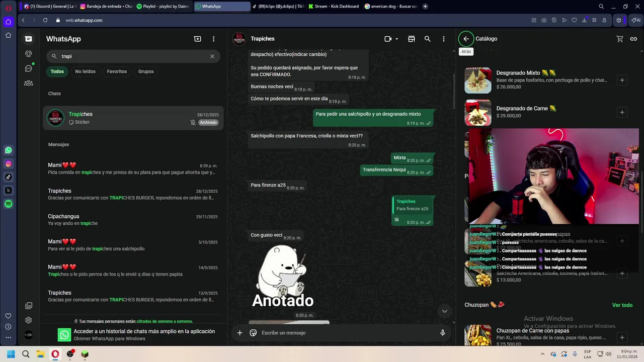Select the Todos chat filter
This screenshot has width=644, height=362.
click(x=57, y=71)
